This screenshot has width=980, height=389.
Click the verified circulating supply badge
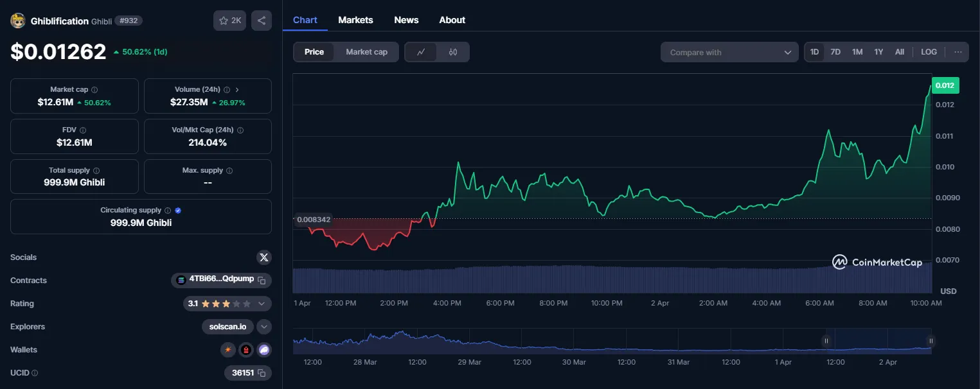178,211
